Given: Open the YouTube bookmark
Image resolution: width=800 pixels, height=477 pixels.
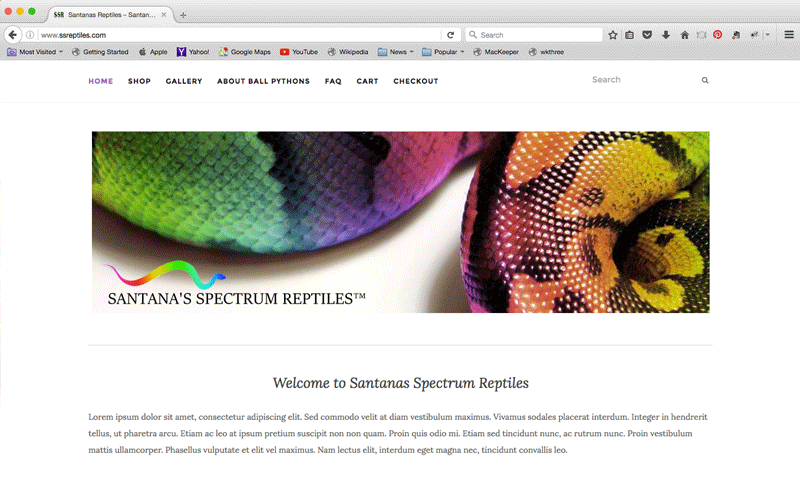Looking at the screenshot, I should (299, 52).
